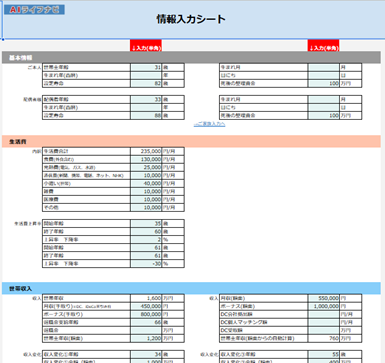Click the 食費 cell showing 130,000
The height and width of the screenshot is (363, 385).
[x=146, y=159]
